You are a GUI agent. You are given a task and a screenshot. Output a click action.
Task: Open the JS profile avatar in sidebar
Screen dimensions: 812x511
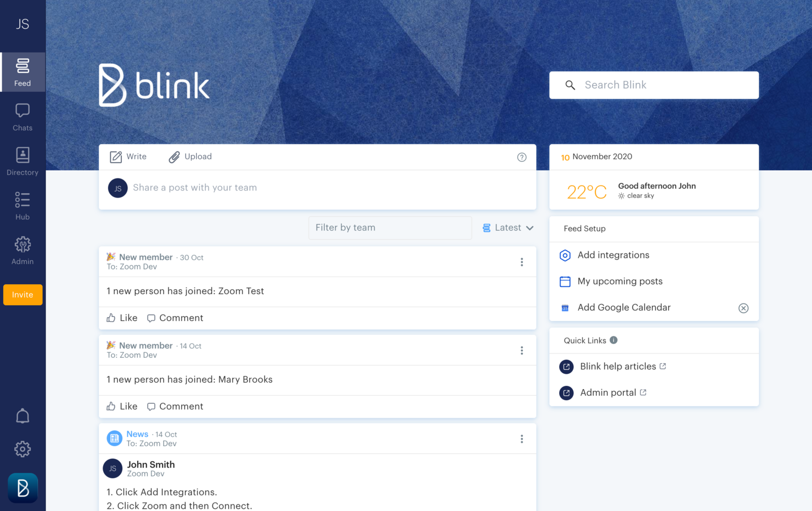coord(22,24)
